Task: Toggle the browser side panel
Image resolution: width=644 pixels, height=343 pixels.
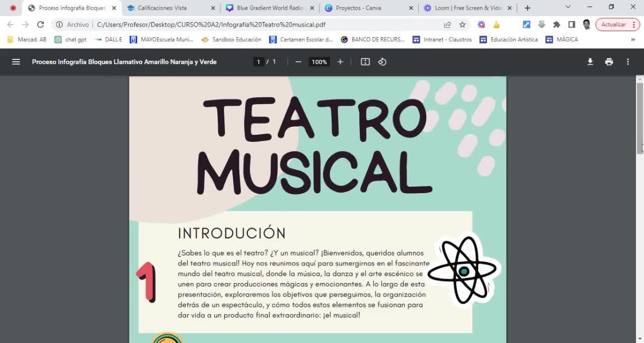Action: [x=572, y=24]
